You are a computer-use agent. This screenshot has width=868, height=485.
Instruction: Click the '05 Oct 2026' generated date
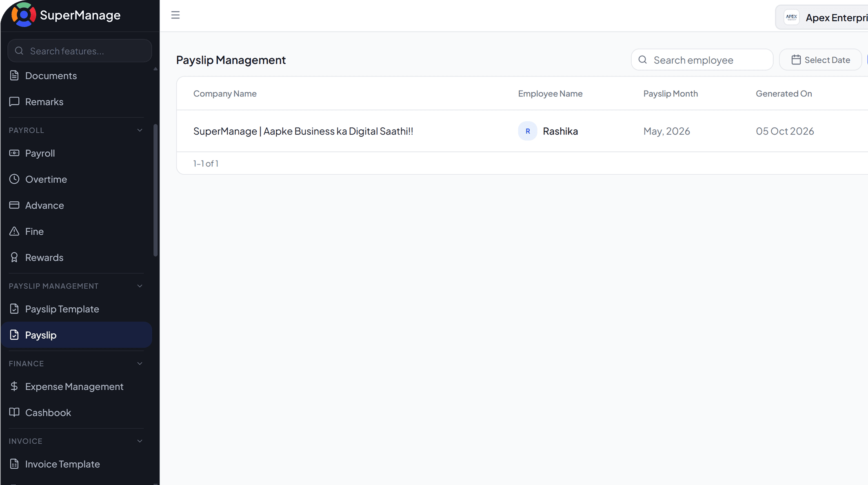coord(785,131)
